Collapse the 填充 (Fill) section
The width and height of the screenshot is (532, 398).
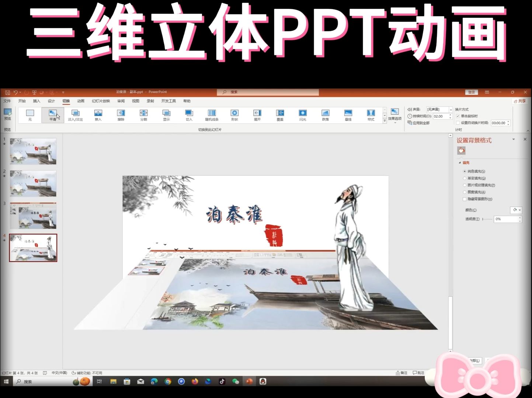460,163
